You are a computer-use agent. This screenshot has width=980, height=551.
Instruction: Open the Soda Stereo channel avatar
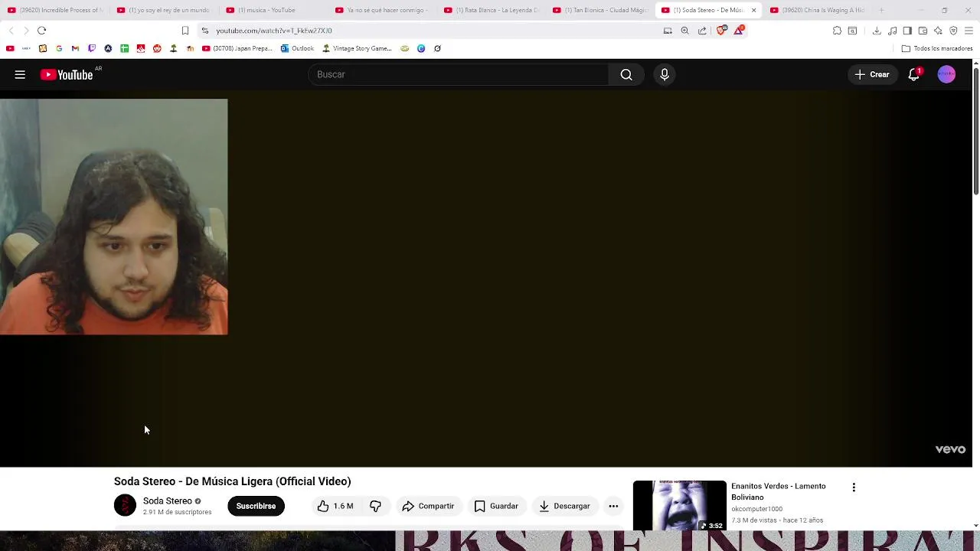coord(125,505)
